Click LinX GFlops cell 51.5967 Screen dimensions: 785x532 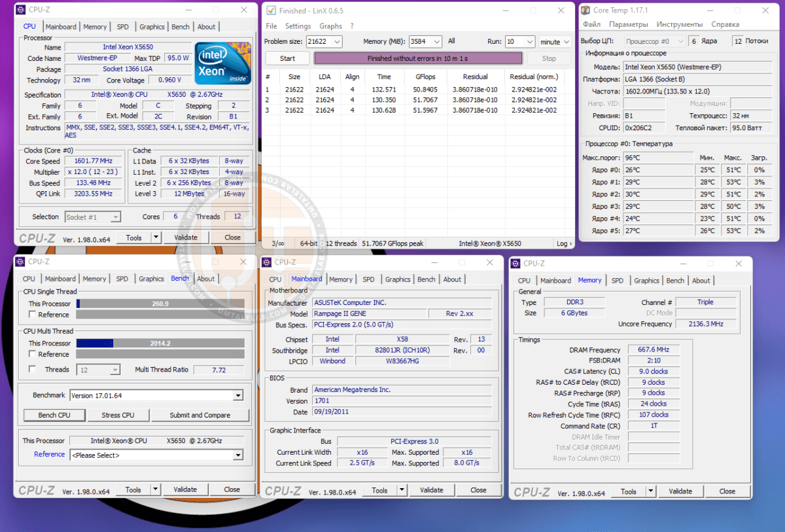427,111
